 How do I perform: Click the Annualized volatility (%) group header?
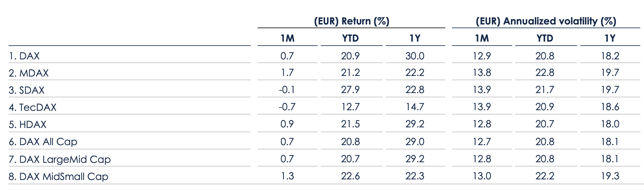coord(546,21)
